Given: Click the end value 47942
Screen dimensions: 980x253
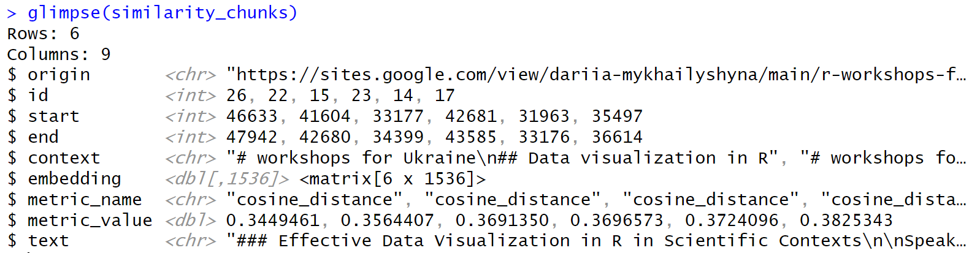Looking at the screenshot, I should coord(251,137).
